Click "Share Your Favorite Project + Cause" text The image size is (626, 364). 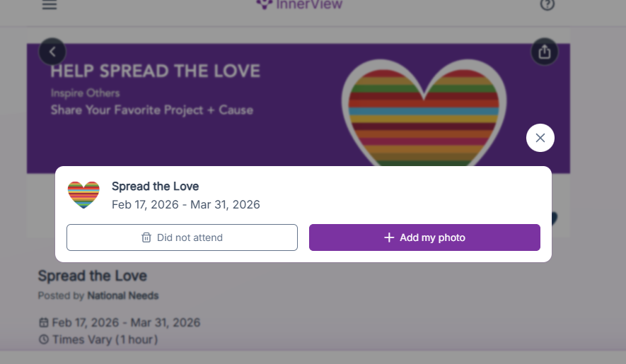pos(151,110)
